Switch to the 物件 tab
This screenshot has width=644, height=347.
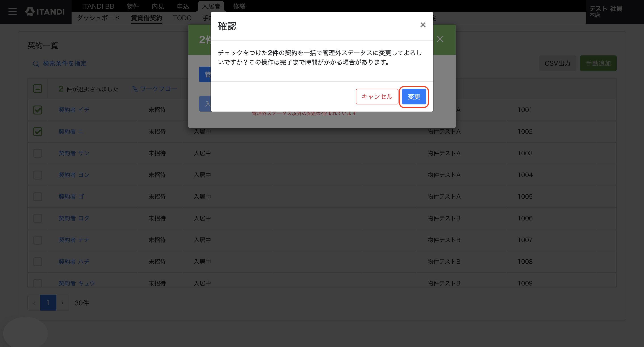point(133,6)
